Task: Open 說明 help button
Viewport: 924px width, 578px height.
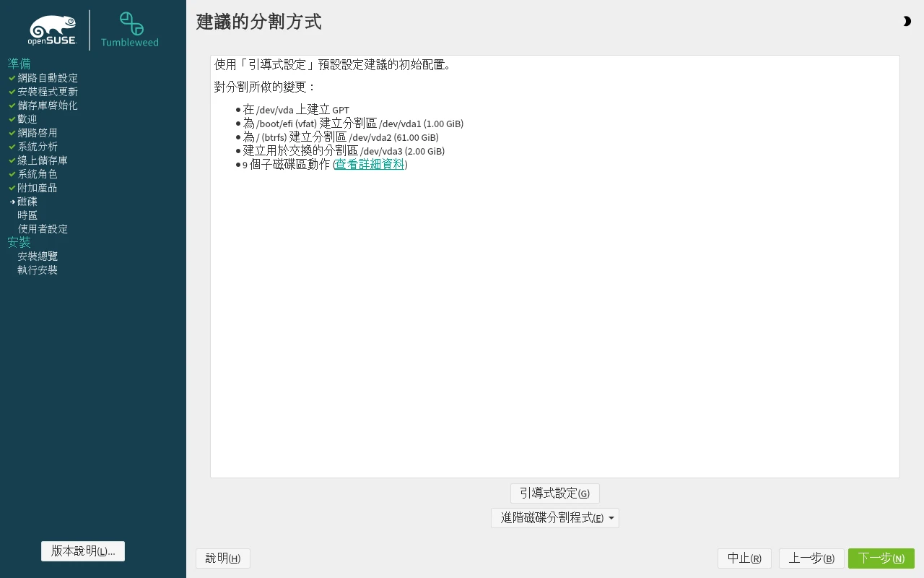Action: 222,558
